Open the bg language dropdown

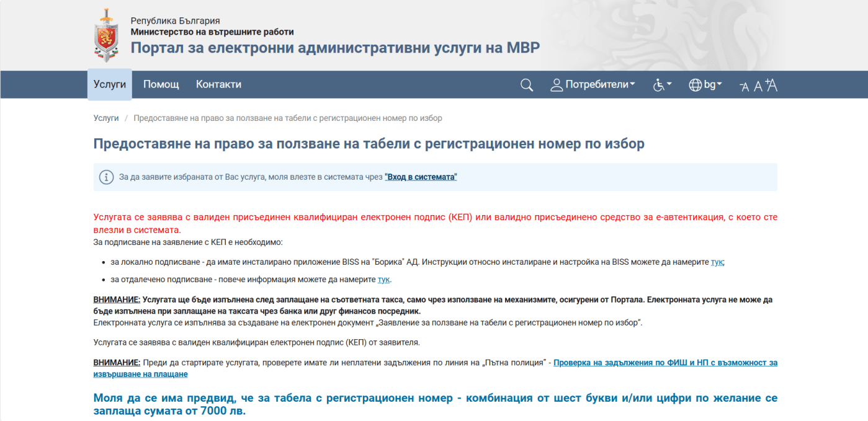click(712, 85)
